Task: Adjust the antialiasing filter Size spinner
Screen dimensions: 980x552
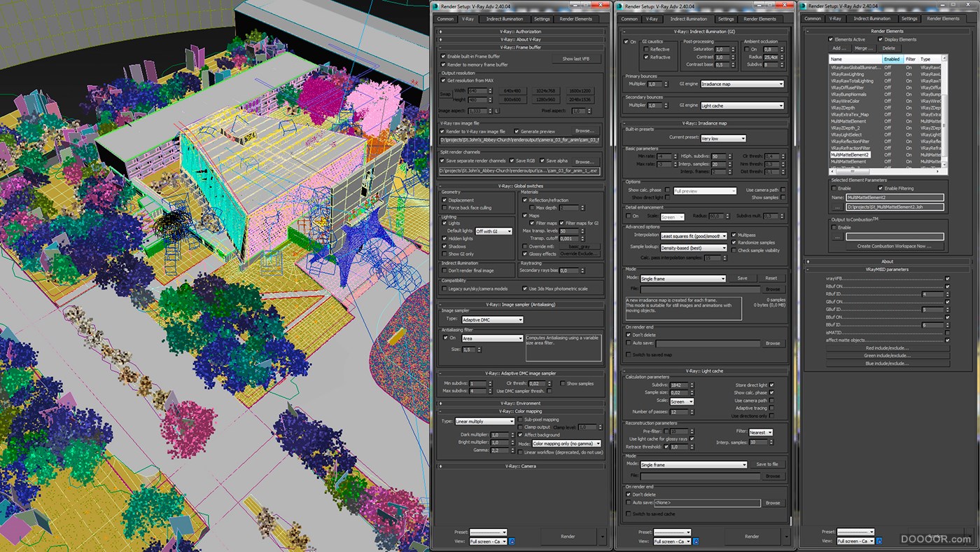Action: 479,349
